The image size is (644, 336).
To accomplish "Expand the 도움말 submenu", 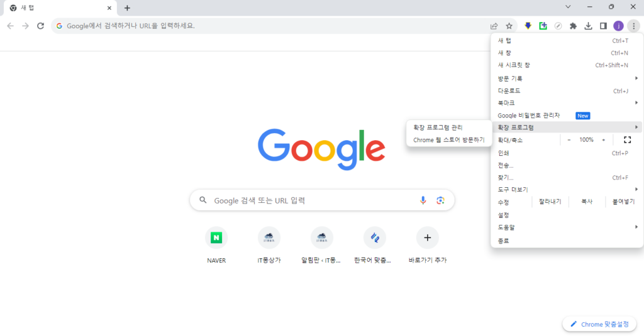I will 567,227.
